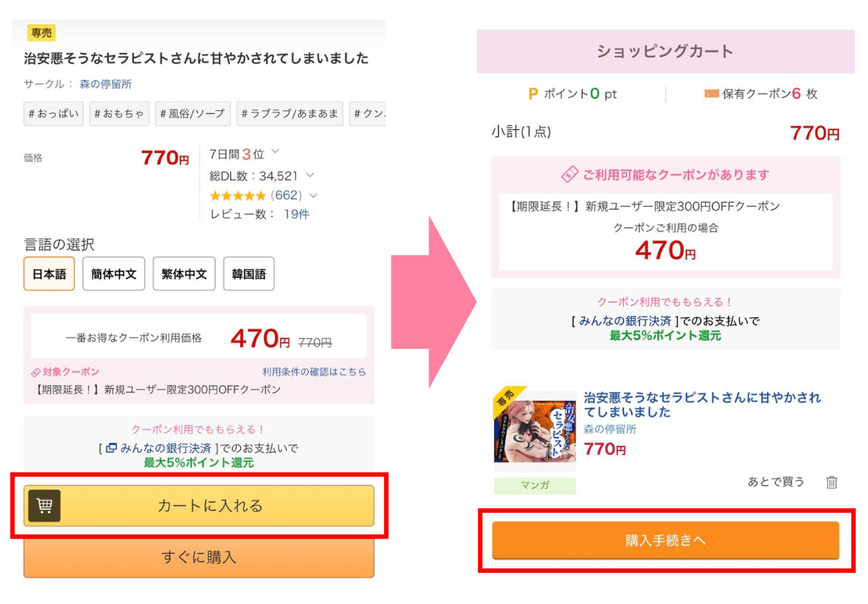Select 日本語 language option
The height and width of the screenshot is (604, 868).
tap(49, 274)
